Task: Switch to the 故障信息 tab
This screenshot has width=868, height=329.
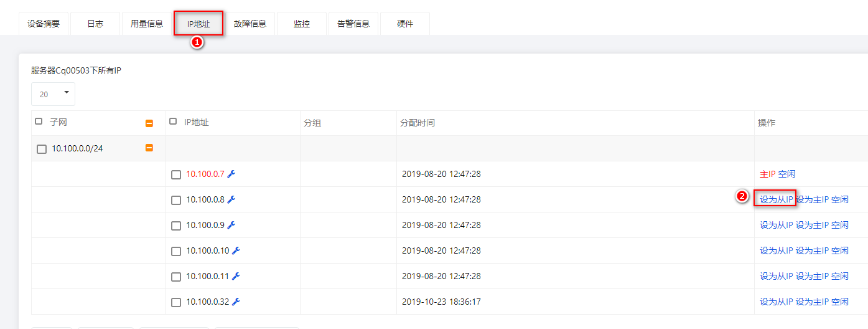Action: pos(250,24)
